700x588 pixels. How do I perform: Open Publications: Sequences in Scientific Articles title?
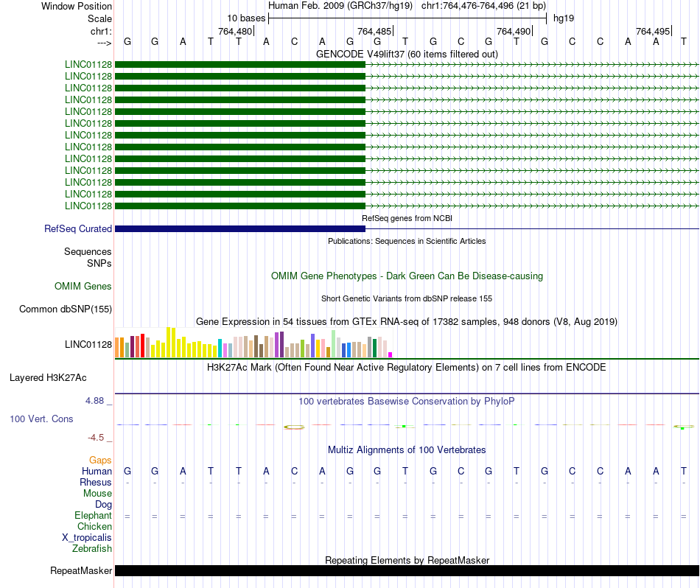pyautogui.click(x=407, y=241)
